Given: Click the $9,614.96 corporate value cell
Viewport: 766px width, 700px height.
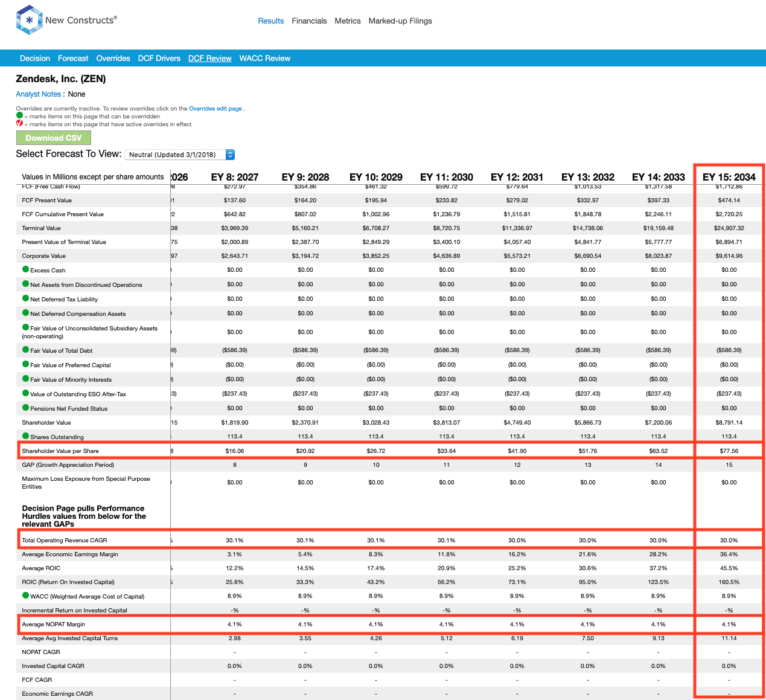Looking at the screenshot, I should click(729, 255).
